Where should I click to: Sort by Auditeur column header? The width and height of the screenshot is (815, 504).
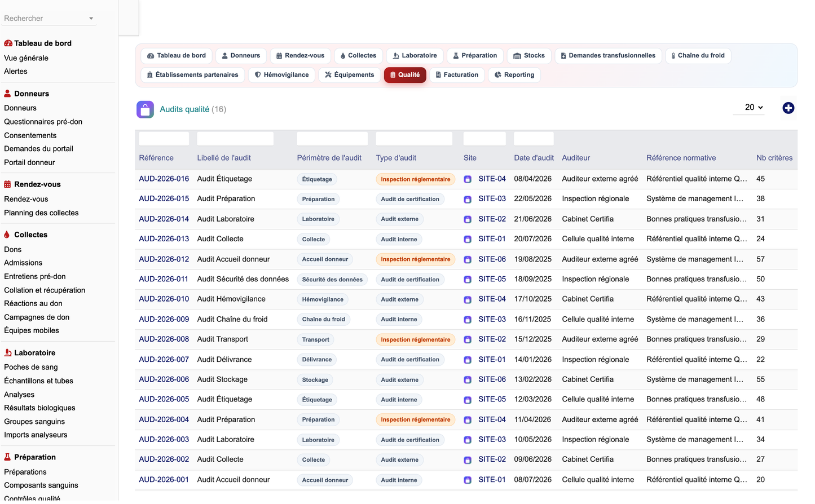[x=576, y=158]
